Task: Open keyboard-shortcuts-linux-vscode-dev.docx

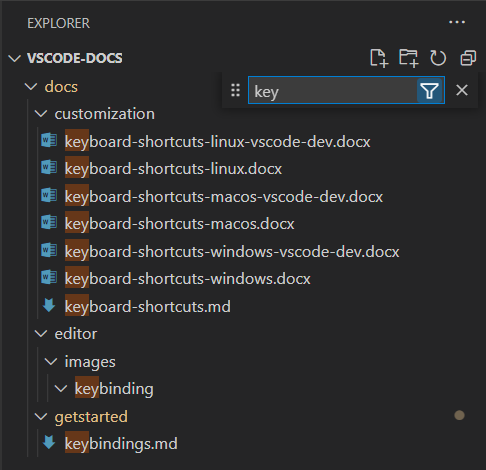Action: pos(217,142)
